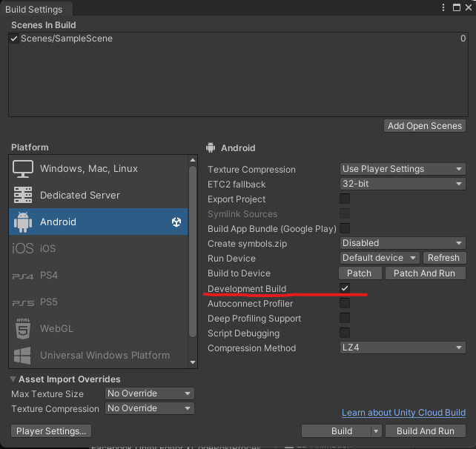
Task: Open Create symbols.zip Disabled dropdown
Action: [403, 243]
